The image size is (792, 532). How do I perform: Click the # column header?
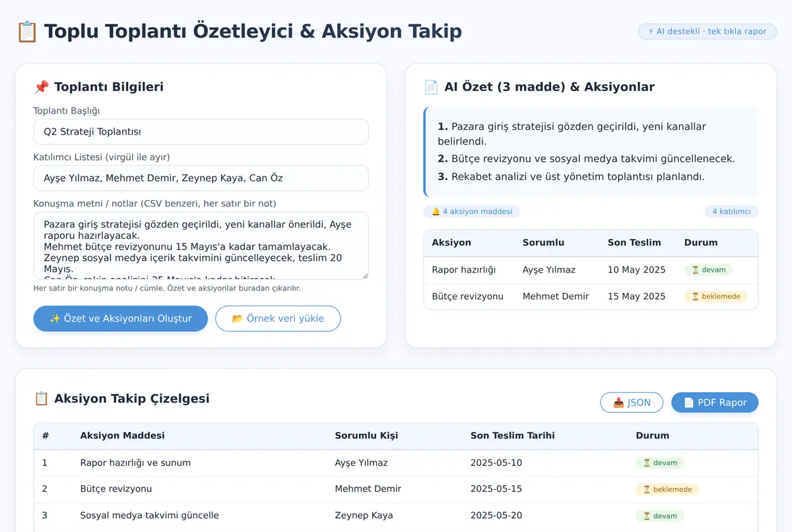pyautogui.click(x=46, y=436)
